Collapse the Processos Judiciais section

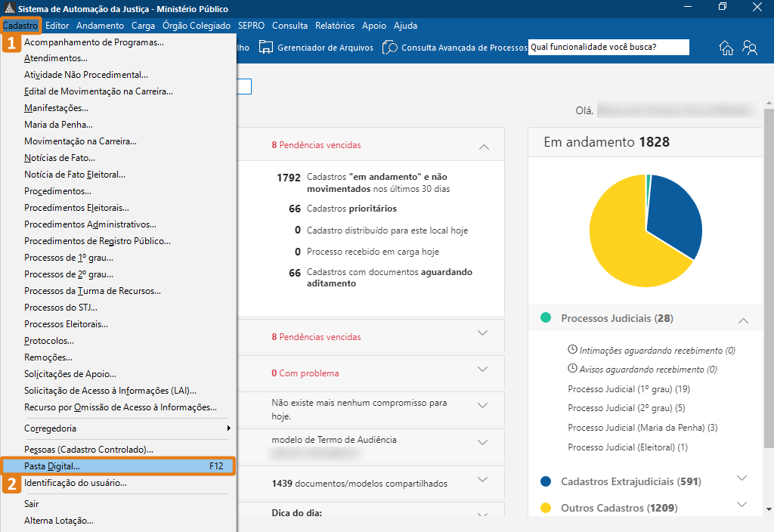click(x=742, y=320)
